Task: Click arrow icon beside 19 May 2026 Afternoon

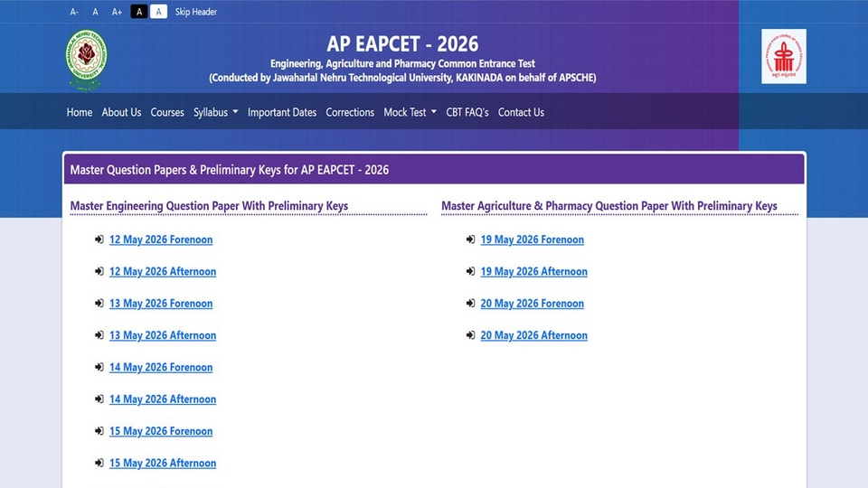Action: coord(470,272)
